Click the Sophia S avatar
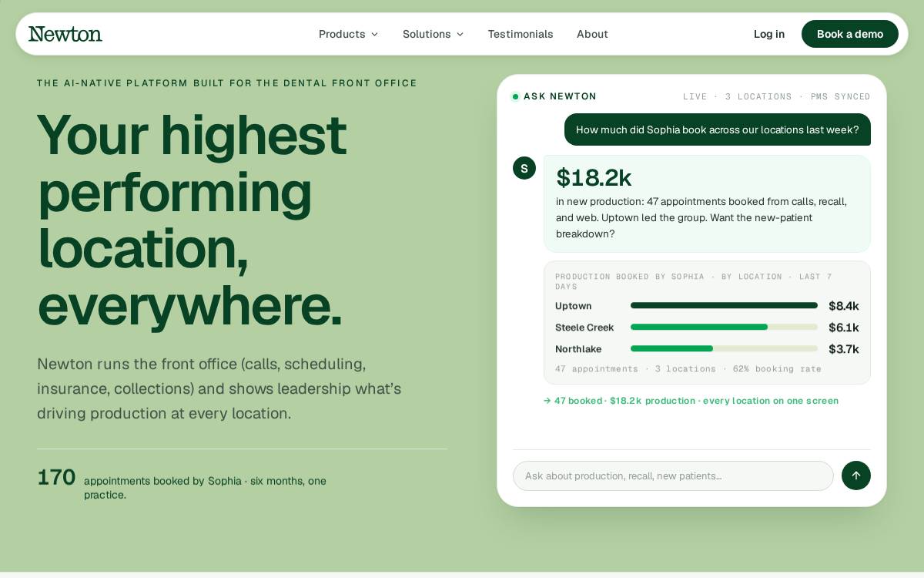Screen dimensions: 924x578 click(x=524, y=168)
